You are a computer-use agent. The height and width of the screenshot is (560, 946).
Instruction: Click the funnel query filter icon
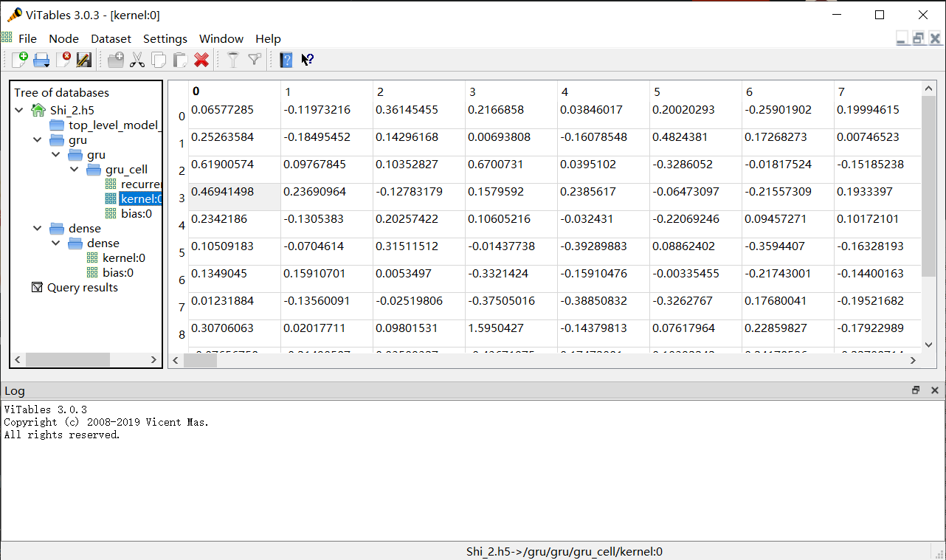[x=233, y=60]
